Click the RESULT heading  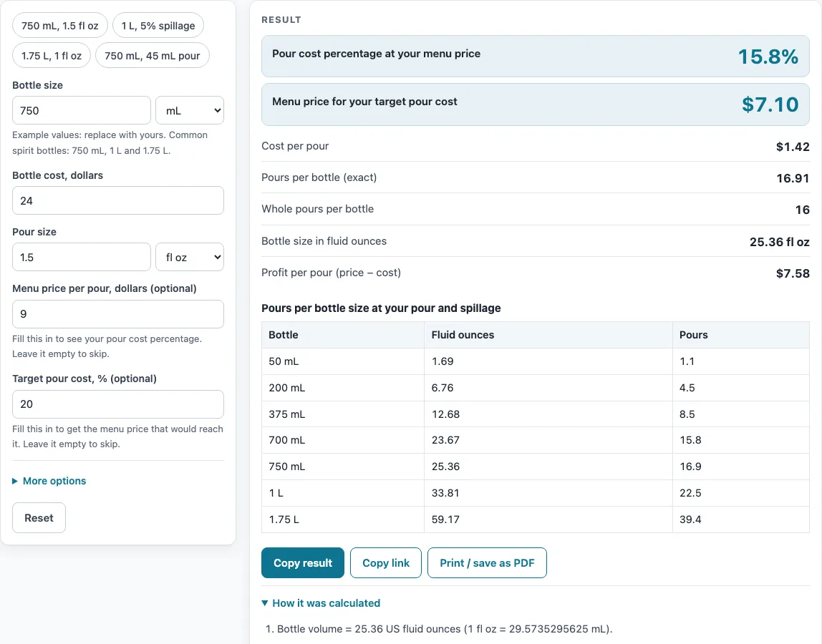pyautogui.click(x=281, y=20)
